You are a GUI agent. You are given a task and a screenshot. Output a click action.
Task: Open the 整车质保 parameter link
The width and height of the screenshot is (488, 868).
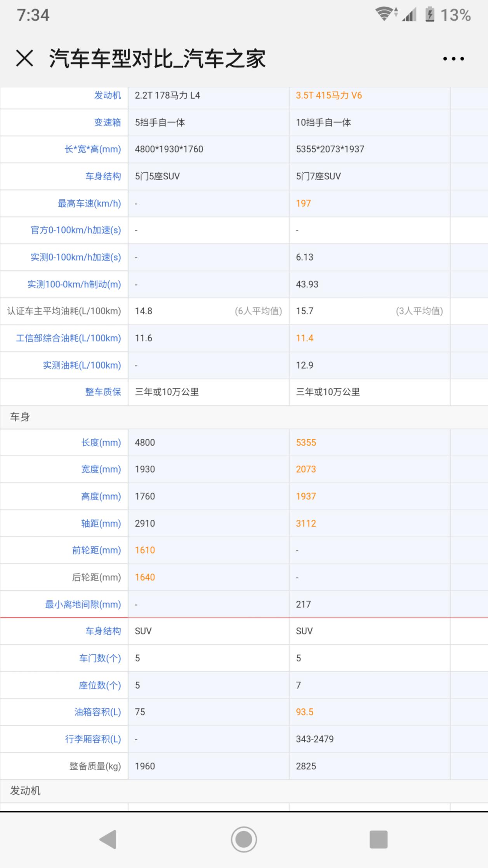tap(103, 392)
